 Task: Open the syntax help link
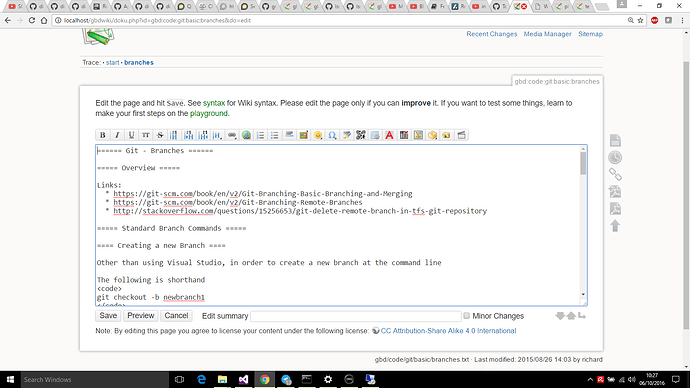tap(214, 103)
